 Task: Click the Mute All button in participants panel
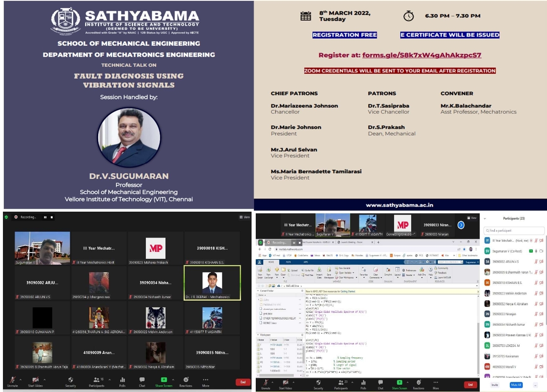pos(516,385)
